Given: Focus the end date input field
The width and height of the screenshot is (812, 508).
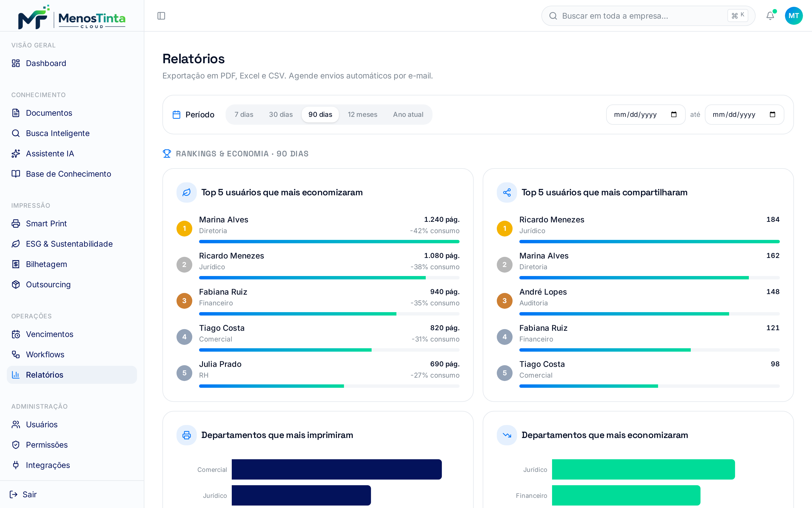Looking at the screenshot, I should [744, 115].
